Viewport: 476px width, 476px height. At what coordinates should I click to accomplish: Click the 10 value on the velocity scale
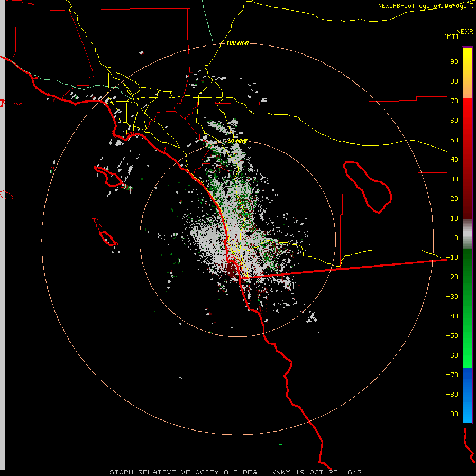454,218
